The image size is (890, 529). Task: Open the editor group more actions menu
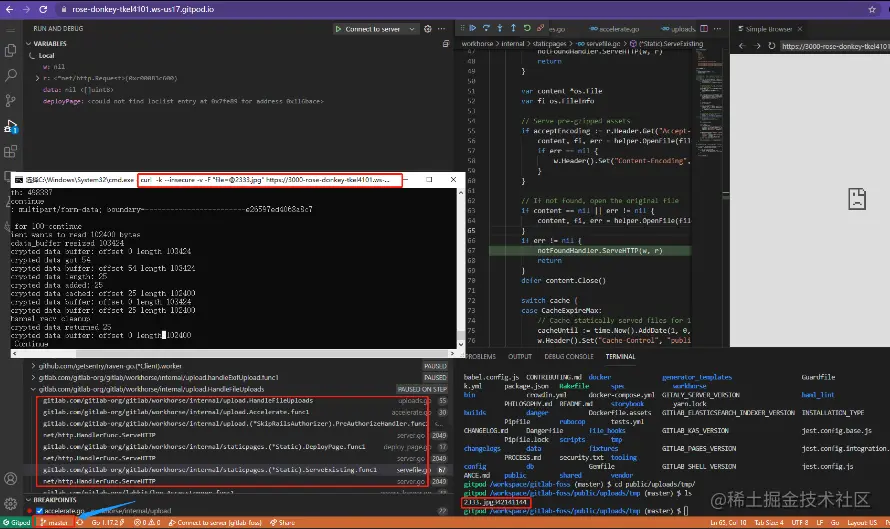tap(717, 28)
